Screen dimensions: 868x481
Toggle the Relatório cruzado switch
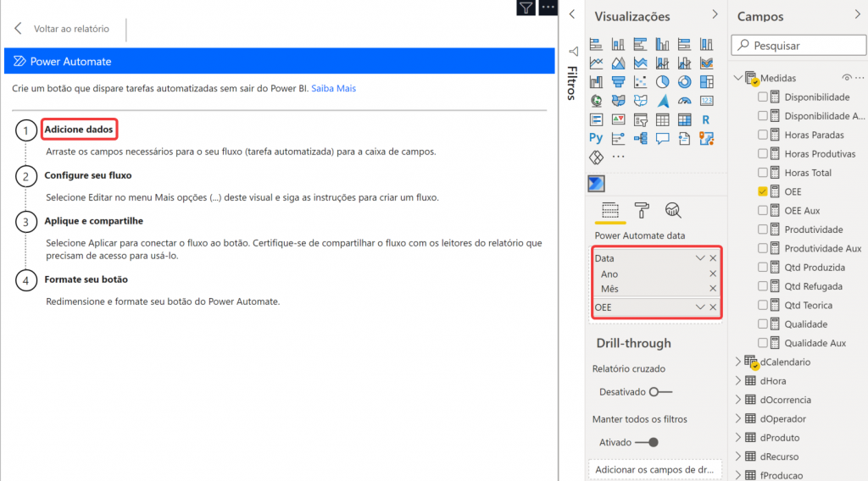click(x=659, y=392)
